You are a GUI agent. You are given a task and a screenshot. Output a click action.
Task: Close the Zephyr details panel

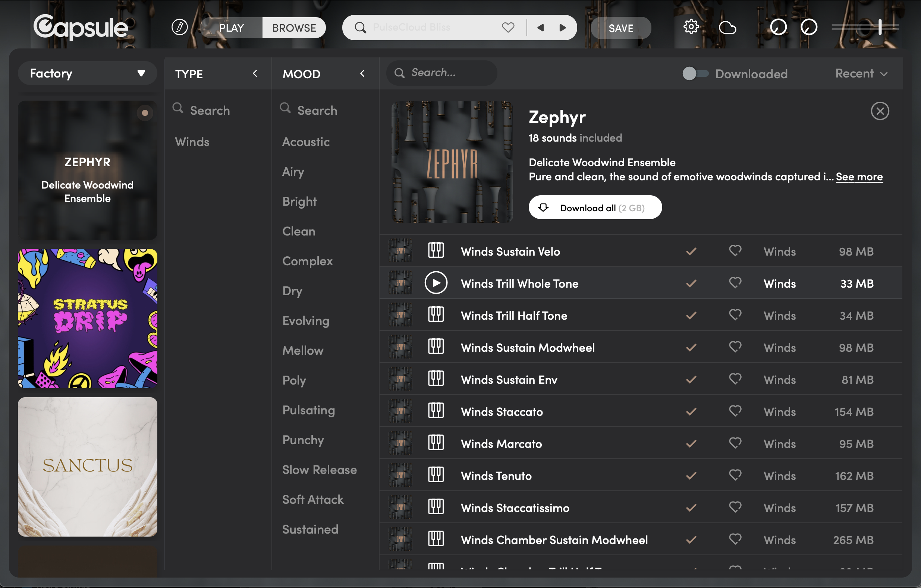879,111
